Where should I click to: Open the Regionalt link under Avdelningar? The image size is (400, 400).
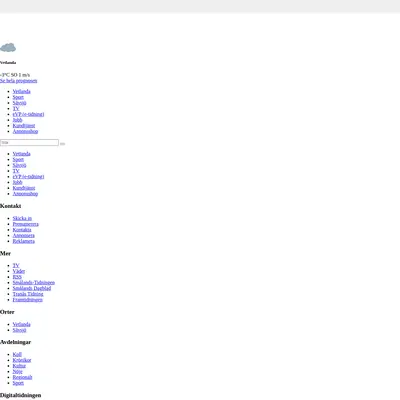click(x=22, y=377)
